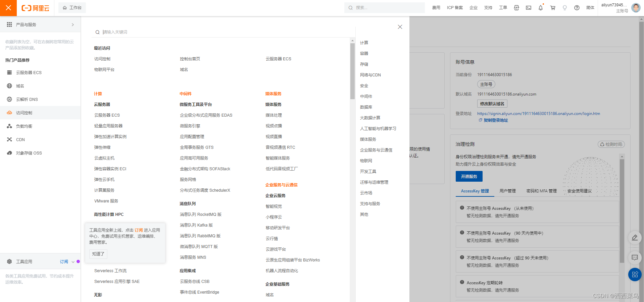Image resolution: width=644 pixels, height=302 pixels.
Task: Click 订阅 link inside the tooltip
Action: tap(139, 230)
